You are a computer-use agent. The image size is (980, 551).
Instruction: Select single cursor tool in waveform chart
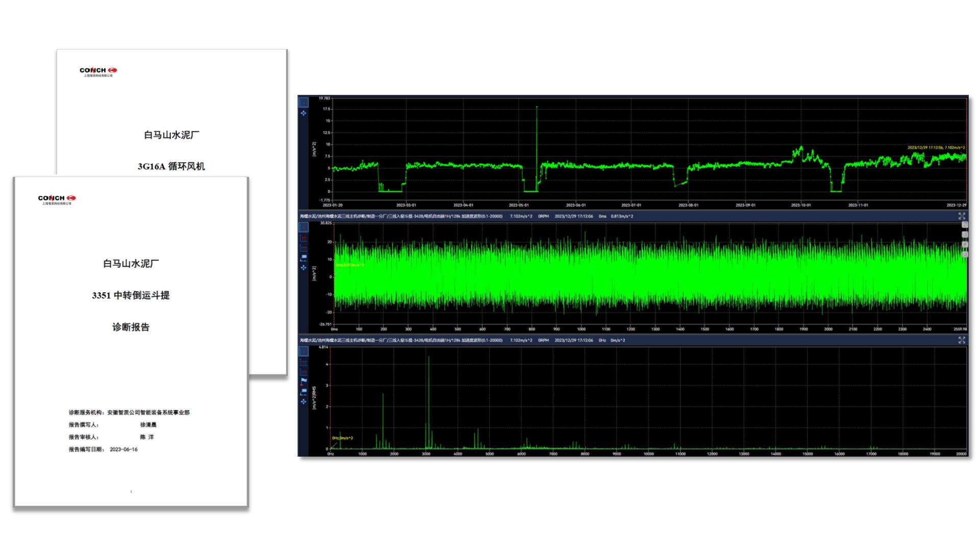(303, 228)
